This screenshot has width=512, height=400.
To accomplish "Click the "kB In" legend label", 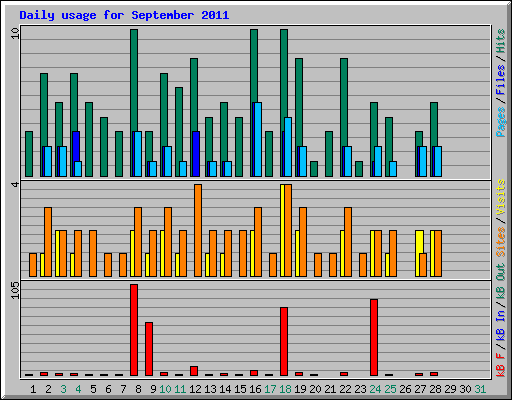I will click(501, 325).
